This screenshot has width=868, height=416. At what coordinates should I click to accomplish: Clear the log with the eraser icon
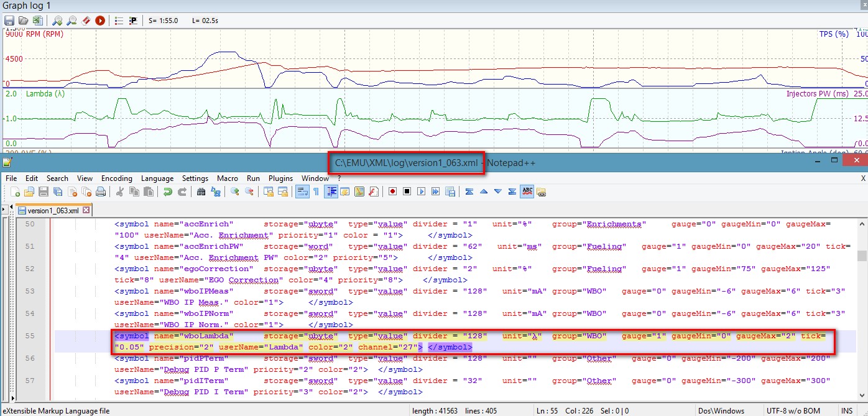[x=86, y=21]
